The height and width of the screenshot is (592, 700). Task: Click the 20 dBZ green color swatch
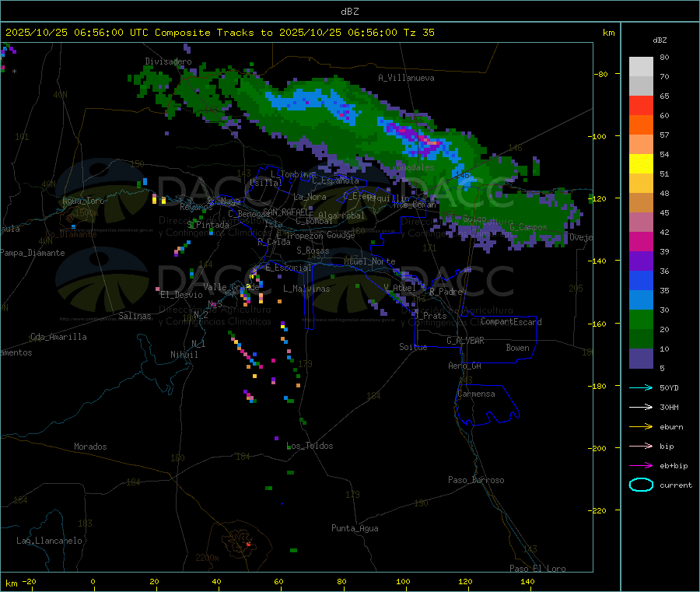click(x=641, y=320)
